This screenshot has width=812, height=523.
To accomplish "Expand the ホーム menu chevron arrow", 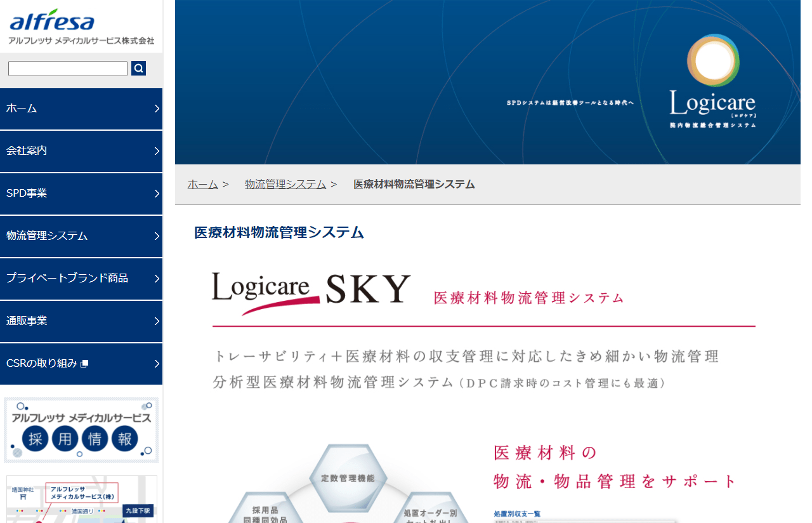I will pyautogui.click(x=156, y=109).
